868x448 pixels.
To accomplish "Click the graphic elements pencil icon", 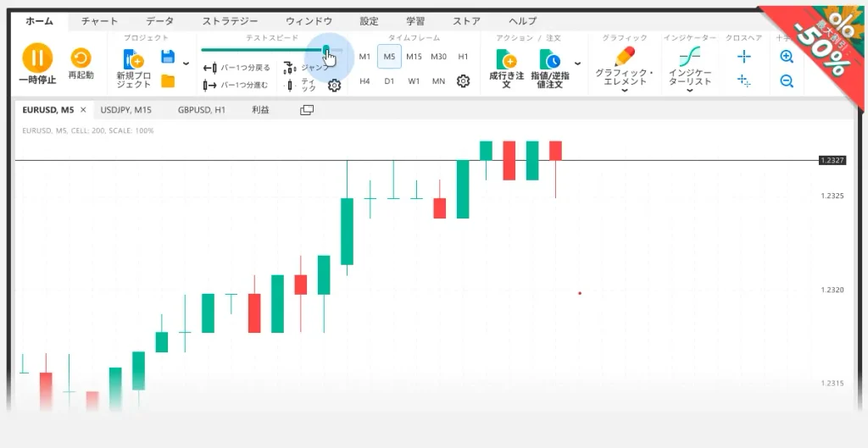I will coord(625,57).
